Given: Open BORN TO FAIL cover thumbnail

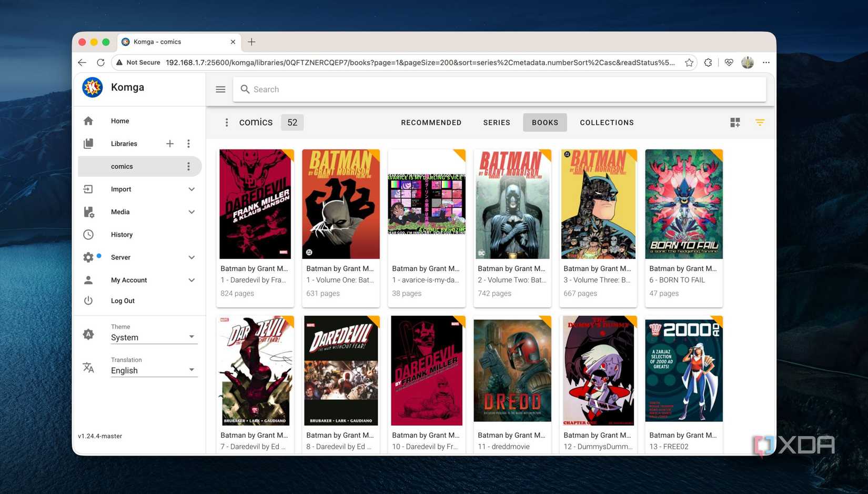Looking at the screenshot, I should [684, 204].
